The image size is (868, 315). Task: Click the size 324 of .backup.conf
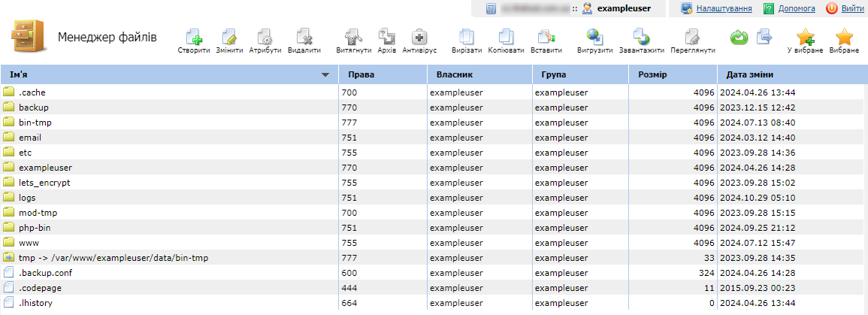707,272
